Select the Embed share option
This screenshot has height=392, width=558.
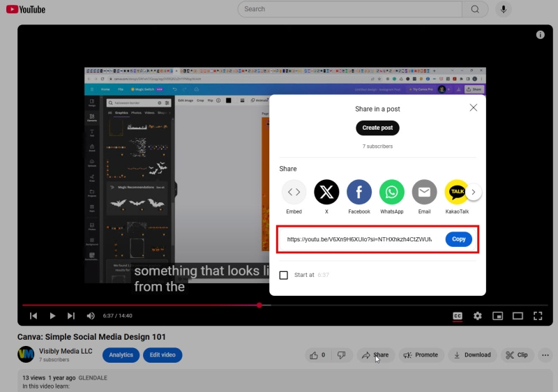pos(294,197)
